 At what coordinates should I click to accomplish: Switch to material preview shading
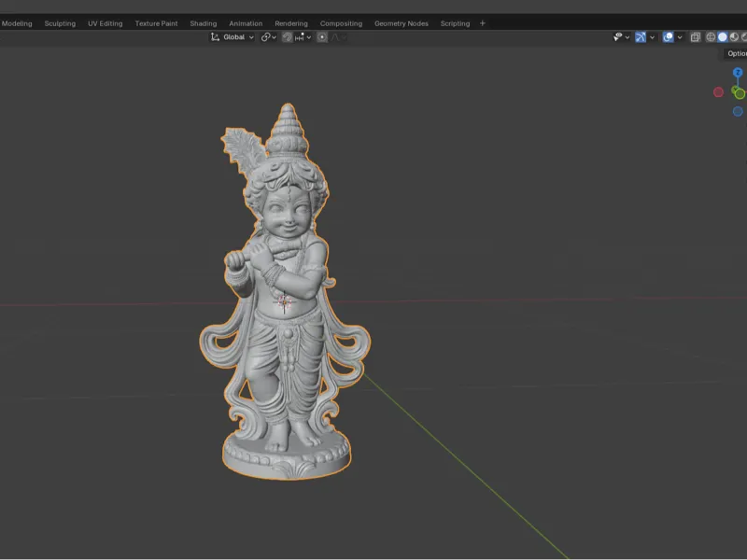tap(734, 37)
